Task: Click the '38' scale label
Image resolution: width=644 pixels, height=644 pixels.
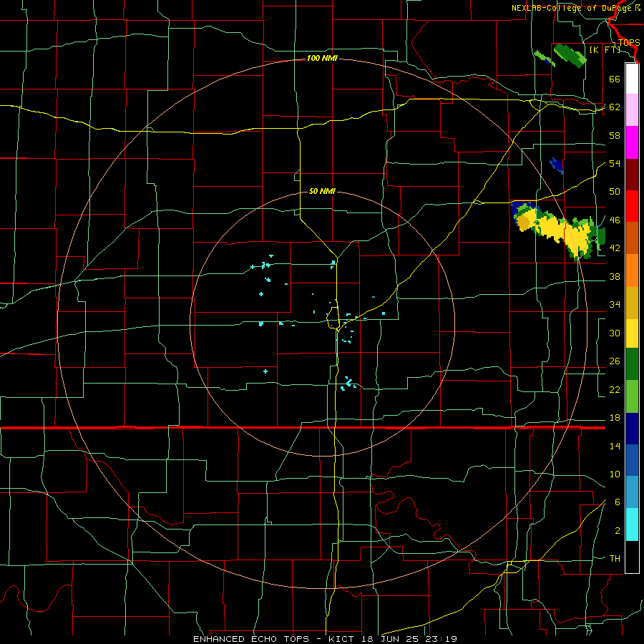Action: [x=615, y=276]
